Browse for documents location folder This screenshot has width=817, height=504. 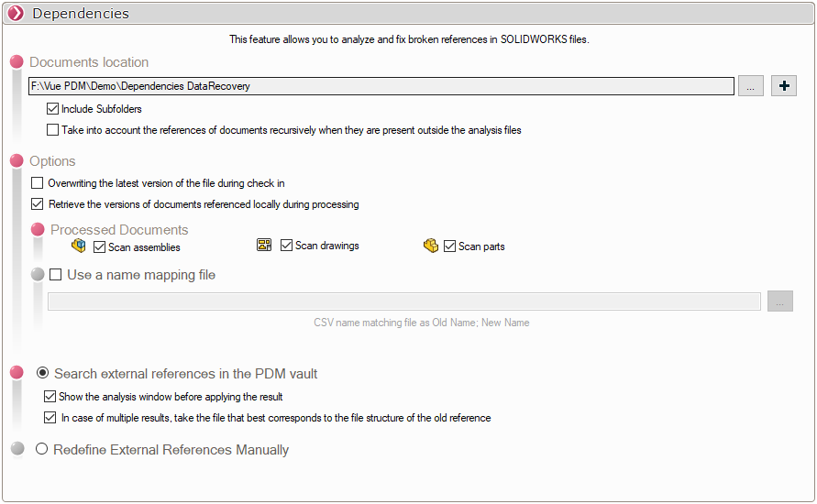pyautogui.click(x=749, y=86)
